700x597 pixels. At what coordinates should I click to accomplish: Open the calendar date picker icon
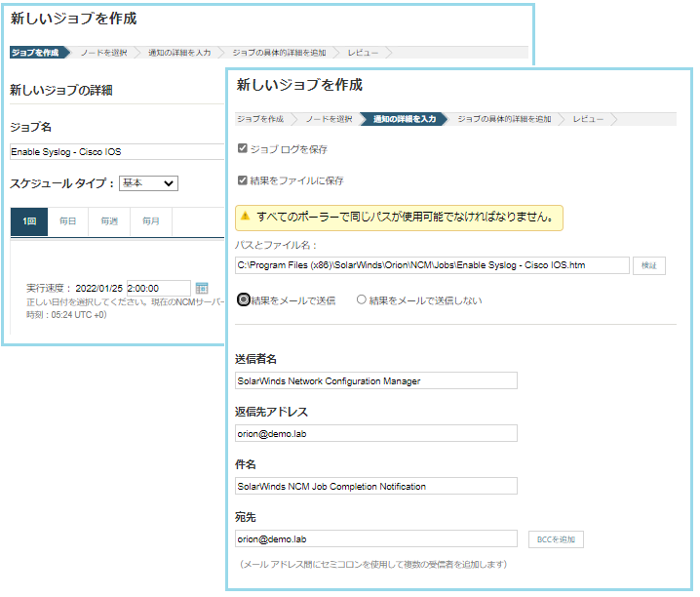pyautogui.click(x=202, y=288)
